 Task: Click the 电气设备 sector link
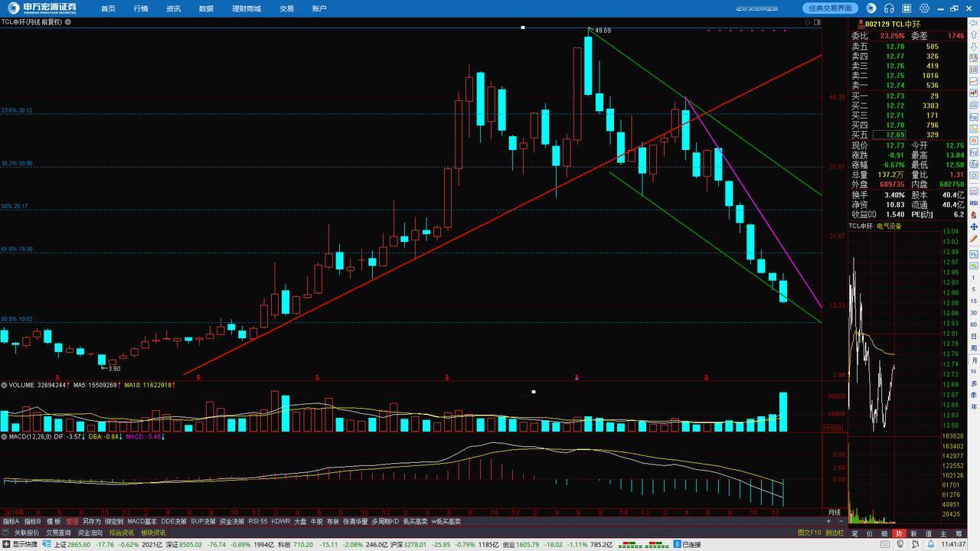coord(890,226)
